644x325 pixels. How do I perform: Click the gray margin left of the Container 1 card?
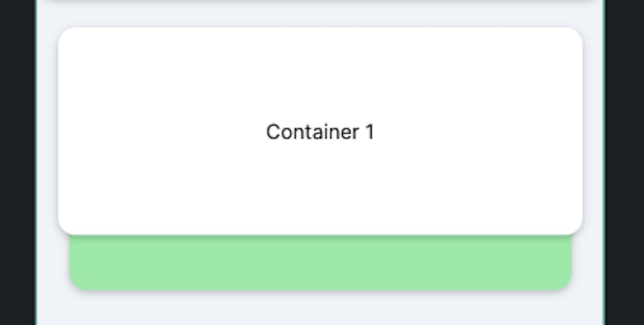click(x=48, y=131)
